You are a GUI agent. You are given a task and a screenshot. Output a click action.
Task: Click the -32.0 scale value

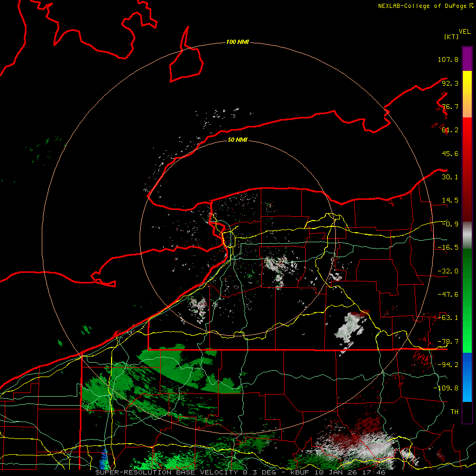(x=448, y=271)
